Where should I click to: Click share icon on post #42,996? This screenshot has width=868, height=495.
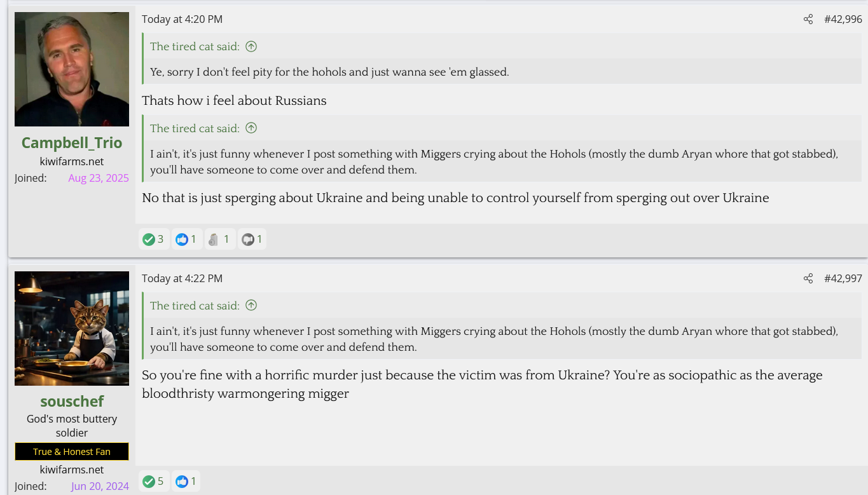(808, 19)
